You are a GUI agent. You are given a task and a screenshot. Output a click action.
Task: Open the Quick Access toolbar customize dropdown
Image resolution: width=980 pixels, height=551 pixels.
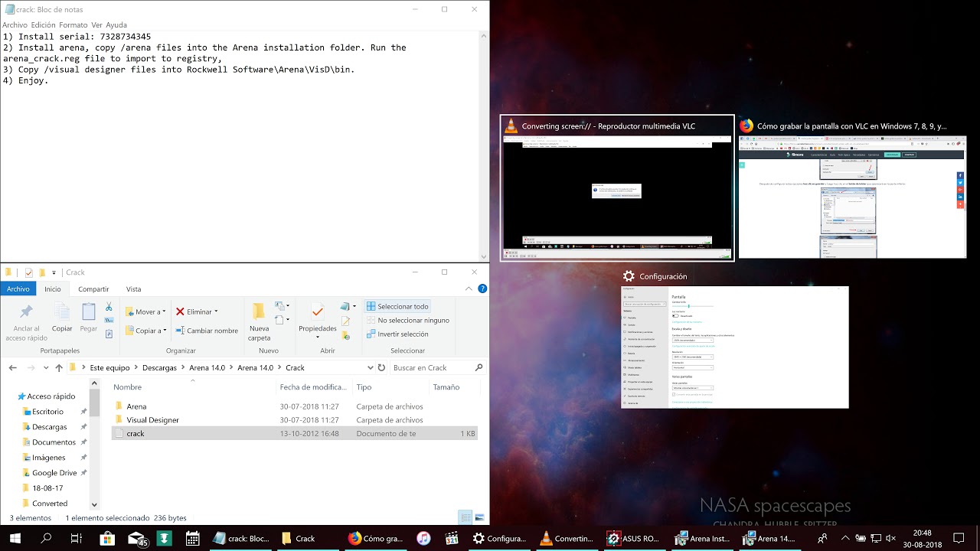pos(54,272)
